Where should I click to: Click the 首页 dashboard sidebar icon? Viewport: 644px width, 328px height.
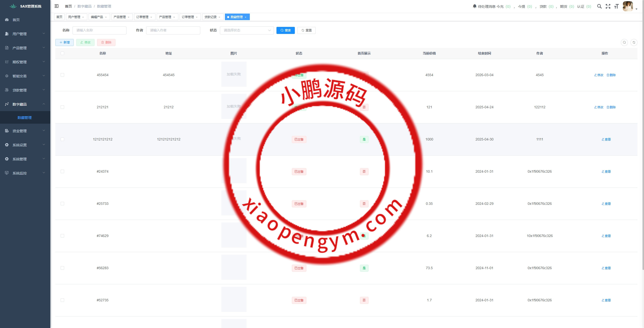click(7, 20)
